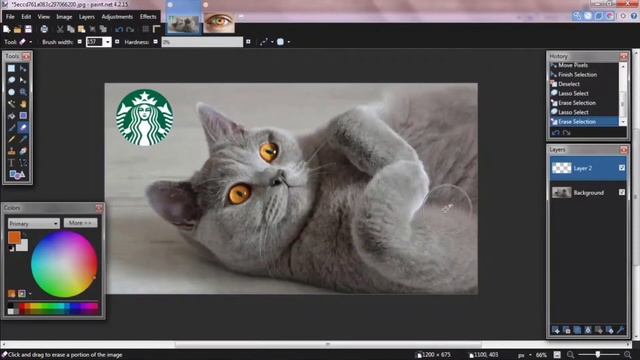Decrease hardness minus button
This screenshot has height=360, width=640.
[x=156, y=42]
